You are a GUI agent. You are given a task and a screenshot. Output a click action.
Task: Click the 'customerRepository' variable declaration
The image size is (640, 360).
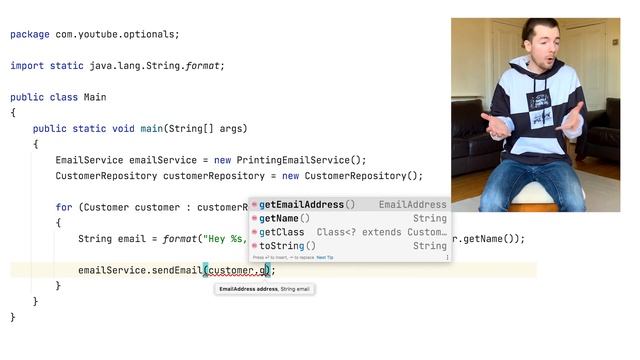214,176
